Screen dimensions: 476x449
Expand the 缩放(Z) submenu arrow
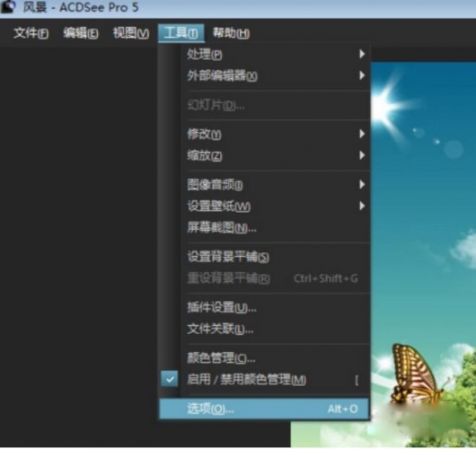click(362, 155)
